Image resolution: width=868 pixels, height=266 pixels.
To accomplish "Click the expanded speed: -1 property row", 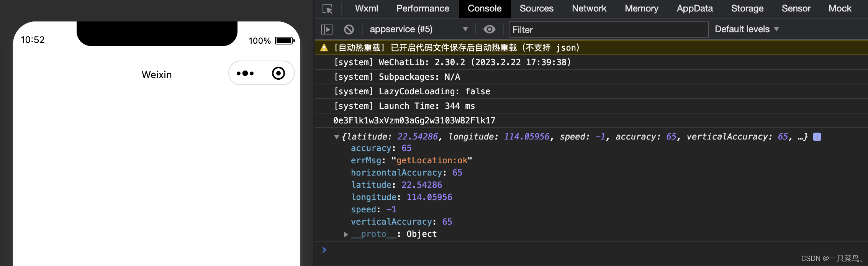I will tap(373, 209).
